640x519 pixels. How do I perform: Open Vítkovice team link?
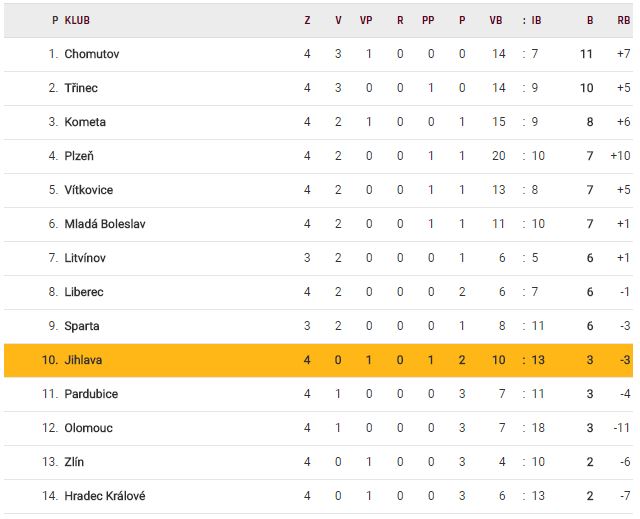tap(89, 190)
